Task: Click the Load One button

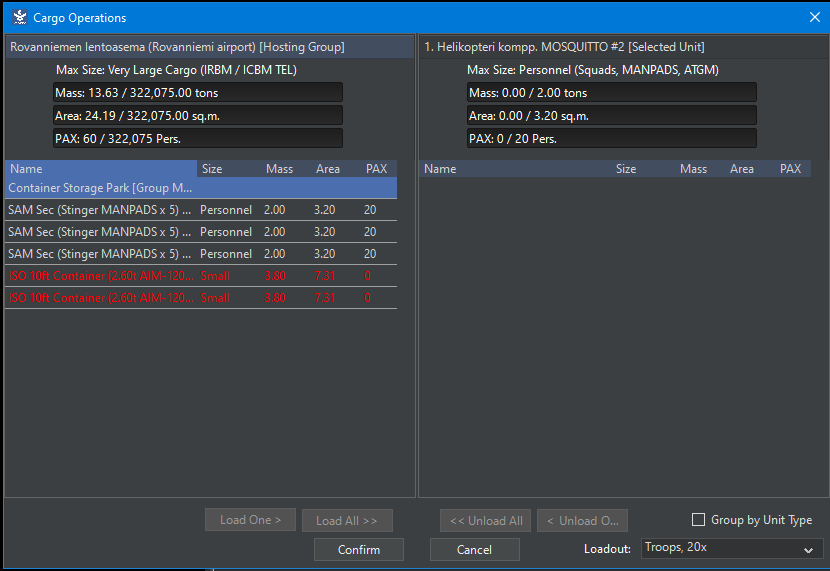Action: point(250,520)
